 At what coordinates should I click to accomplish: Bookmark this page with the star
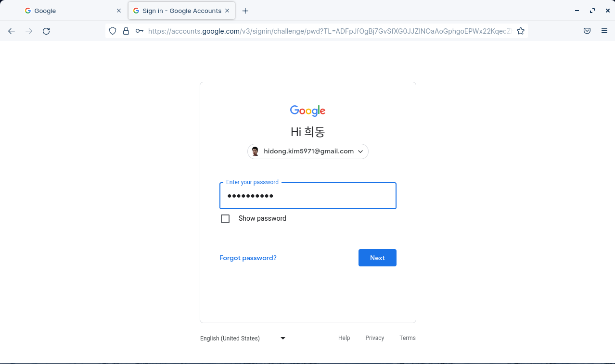tap(521, 31)
